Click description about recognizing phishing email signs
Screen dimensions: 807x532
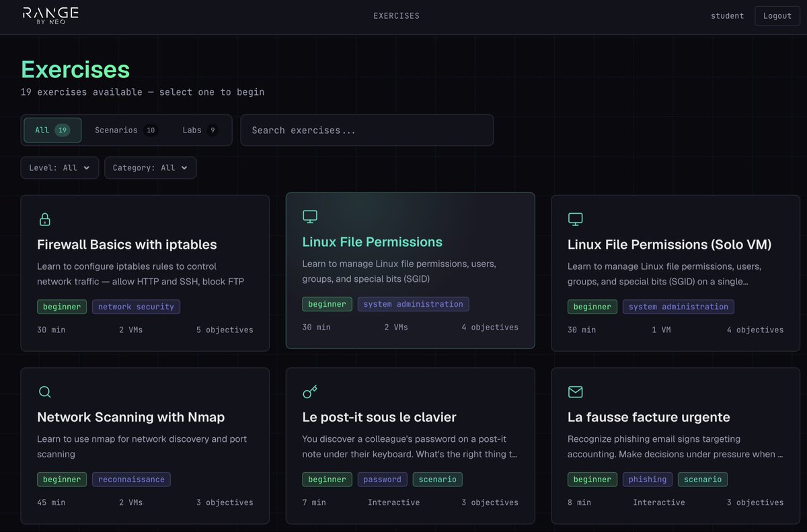click(675, 447)
